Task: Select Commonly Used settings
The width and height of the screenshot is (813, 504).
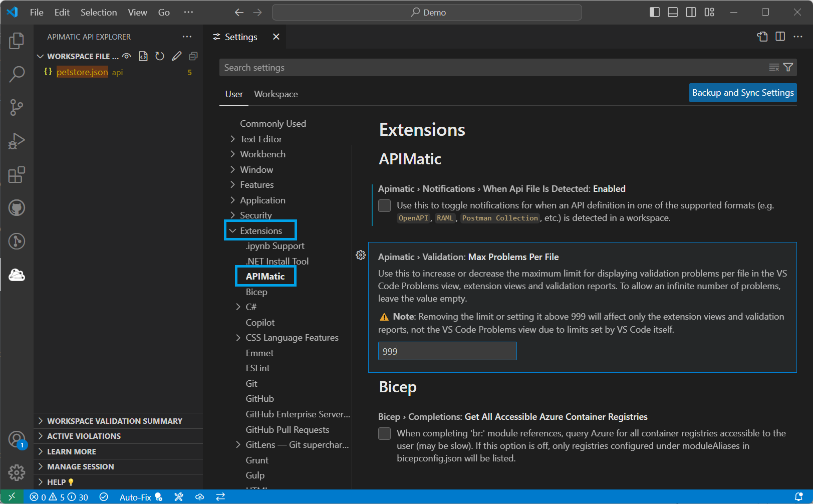Action: pyautogui.click(x=273, y=123)
